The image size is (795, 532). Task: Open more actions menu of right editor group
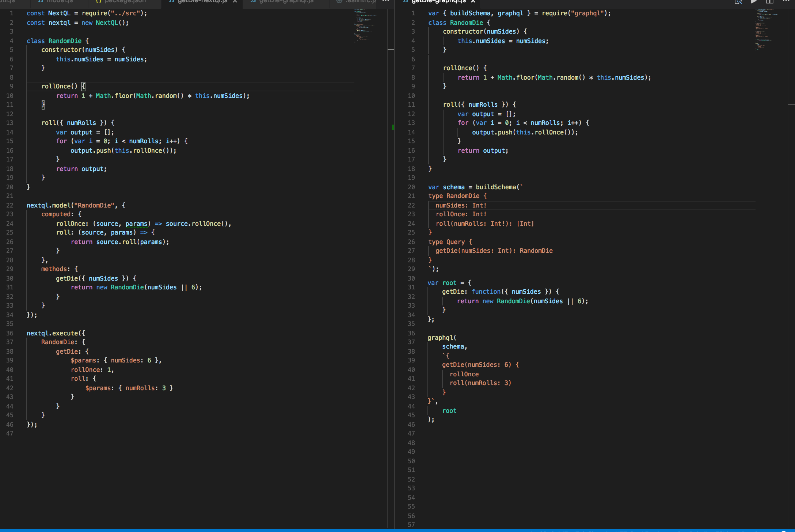tap(786, 1)
